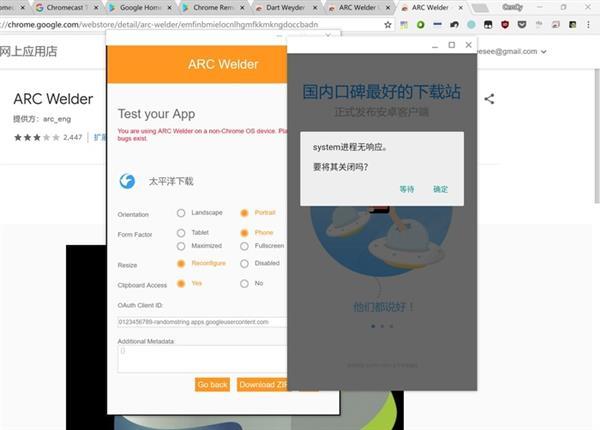
Task: Choose Phone form factor
Action: tap(244, 233)
